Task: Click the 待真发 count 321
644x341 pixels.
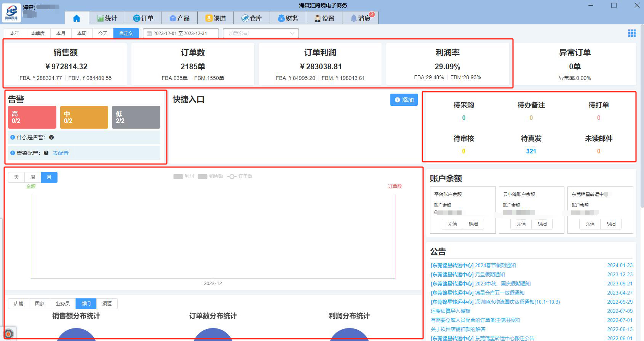Action: point(531,151)
